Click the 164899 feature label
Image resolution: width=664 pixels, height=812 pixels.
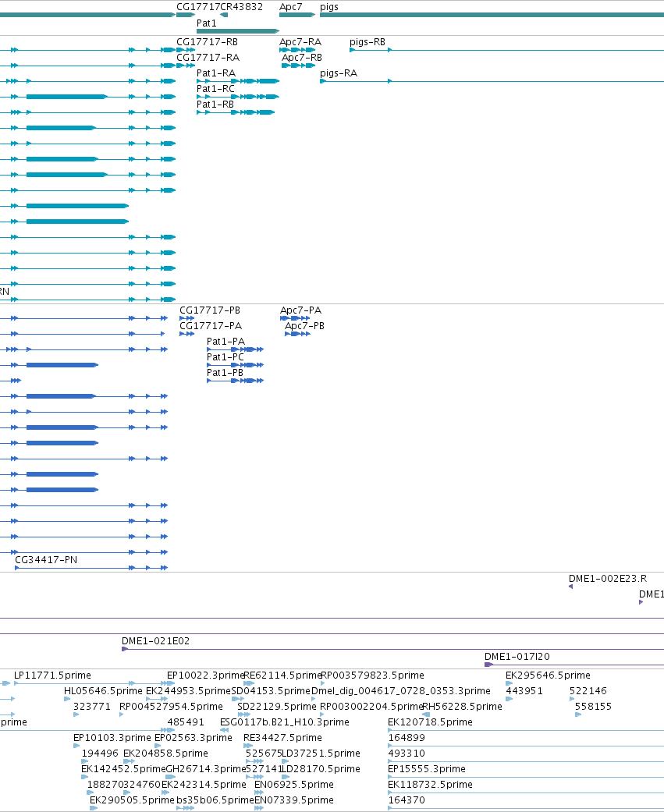point(407,737)
